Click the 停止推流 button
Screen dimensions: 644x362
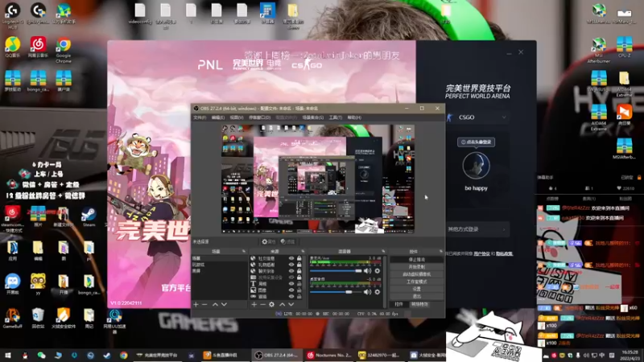coord(416,259)
